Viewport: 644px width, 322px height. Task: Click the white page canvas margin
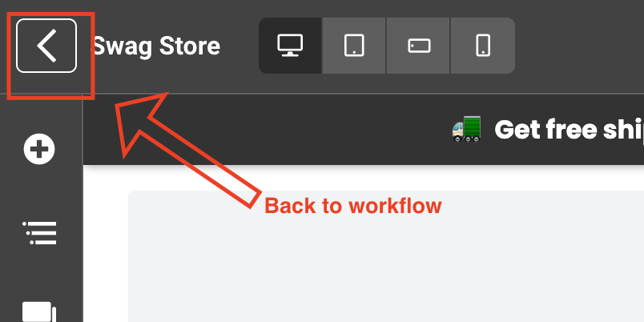point(106,247)
